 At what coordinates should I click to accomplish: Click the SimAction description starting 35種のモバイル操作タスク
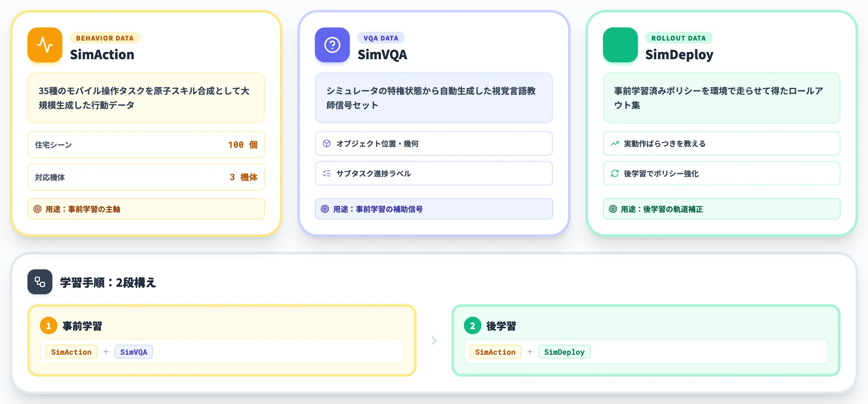click(x=144, y=98)
